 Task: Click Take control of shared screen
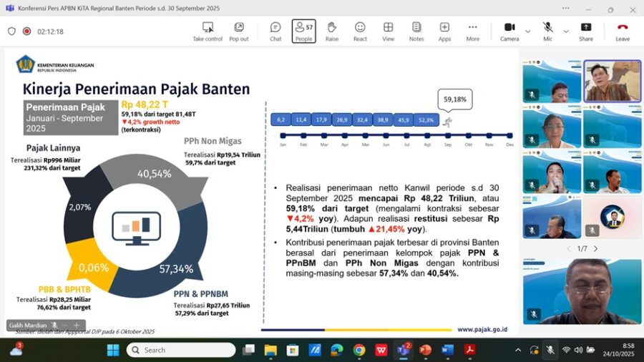[208, 31]
